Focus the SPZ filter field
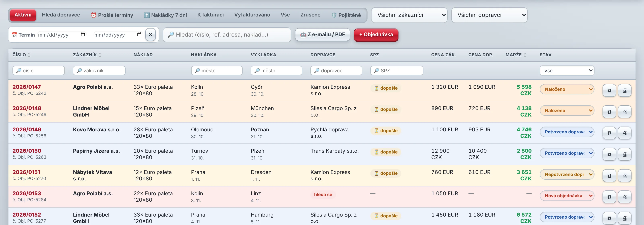This screenshot has width=644, height=225. (x=396, y=70)
